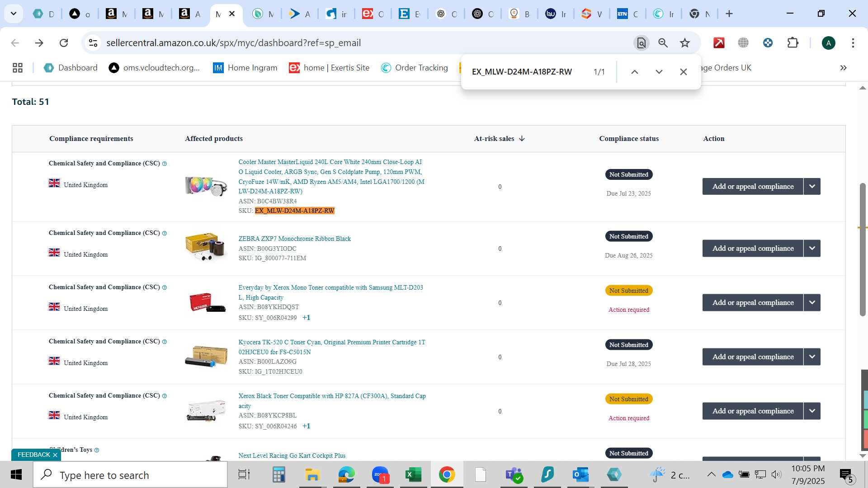Open the FEEDBACK button

34,455
